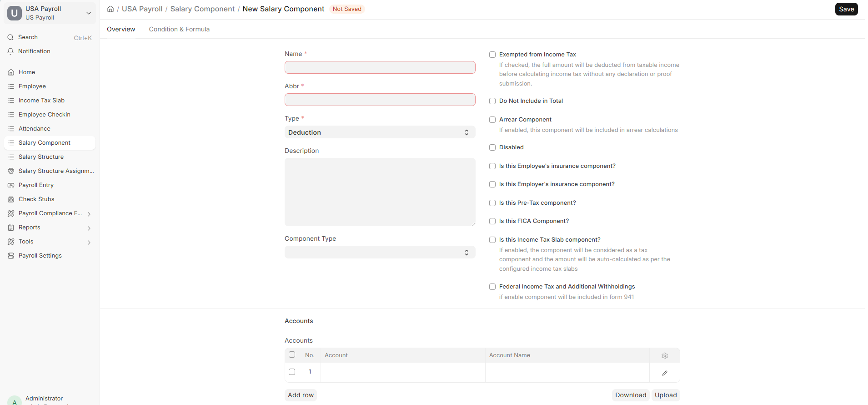Screen dimensions: 868x405
Task: Edit row 1 with the pencil icon
Action: [x=665, y=373]
